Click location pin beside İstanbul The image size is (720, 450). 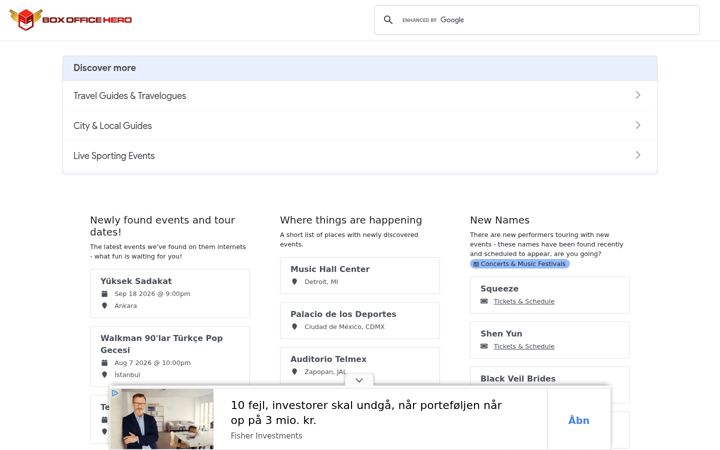pos(104,374)
